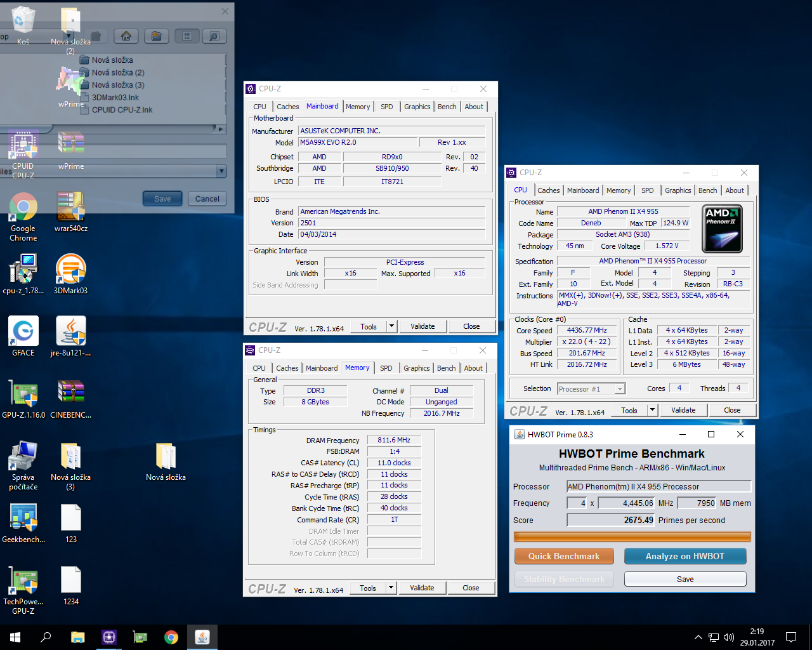Screen dimensions: 812x650
Task: Open the Koš recycle bin desktop icon
Action: (x=23, y=24)
